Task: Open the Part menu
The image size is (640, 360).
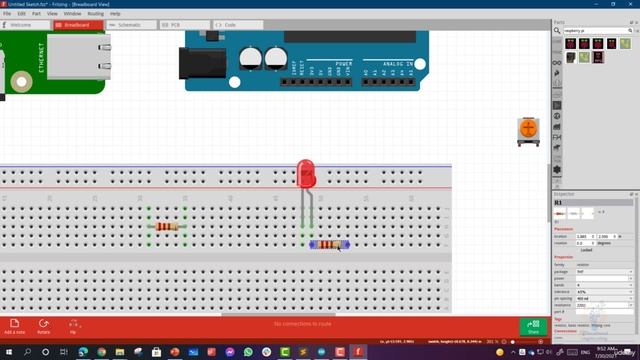Action: click(x=36, y=13)
